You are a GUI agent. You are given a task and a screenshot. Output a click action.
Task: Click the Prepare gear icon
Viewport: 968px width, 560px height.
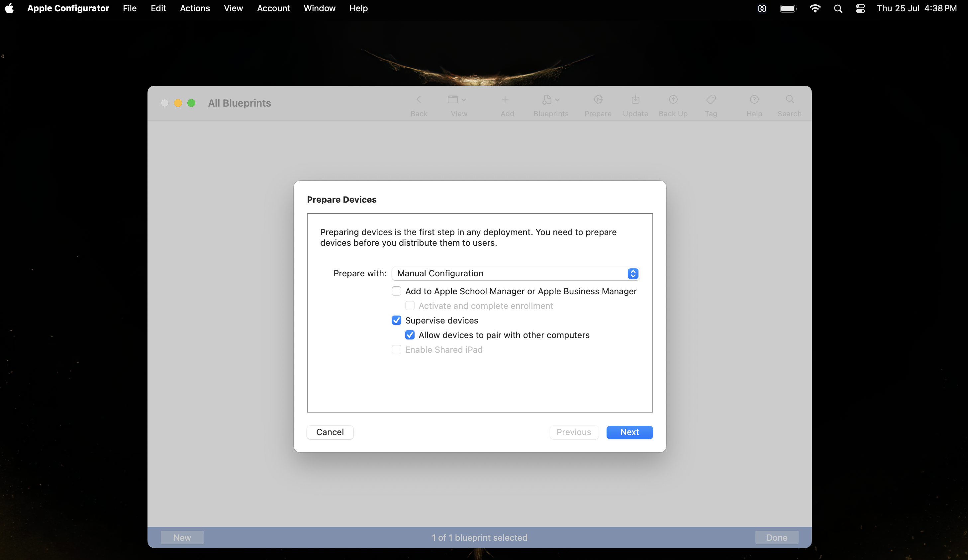(x=598, y=100)
